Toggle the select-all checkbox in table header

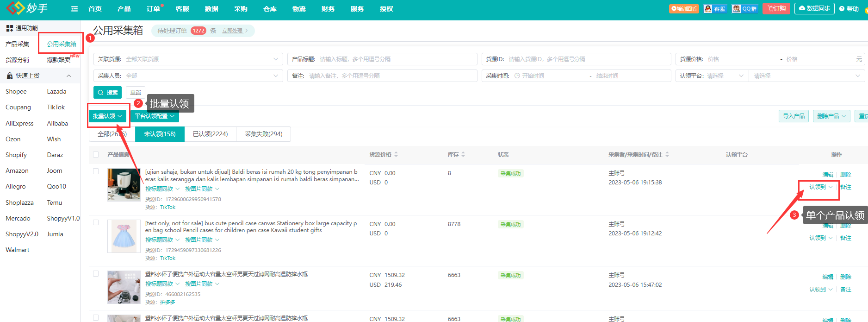[x=96, y=154]
